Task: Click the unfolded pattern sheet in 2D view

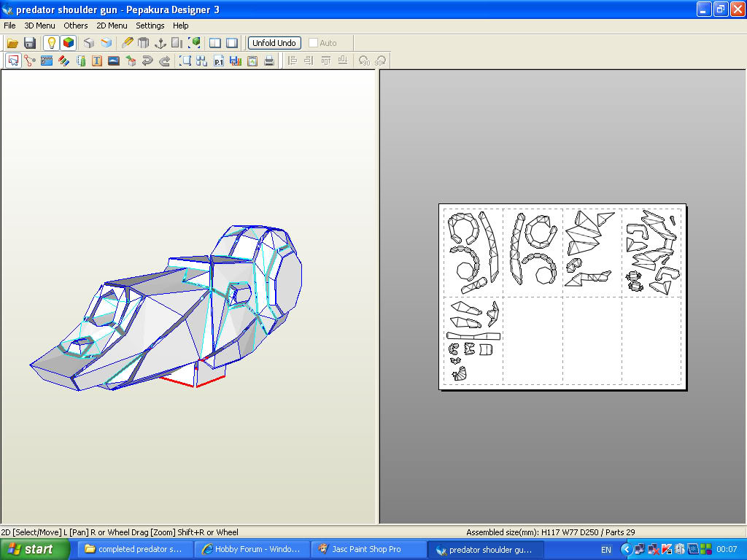Action: [x=562, y=297]
